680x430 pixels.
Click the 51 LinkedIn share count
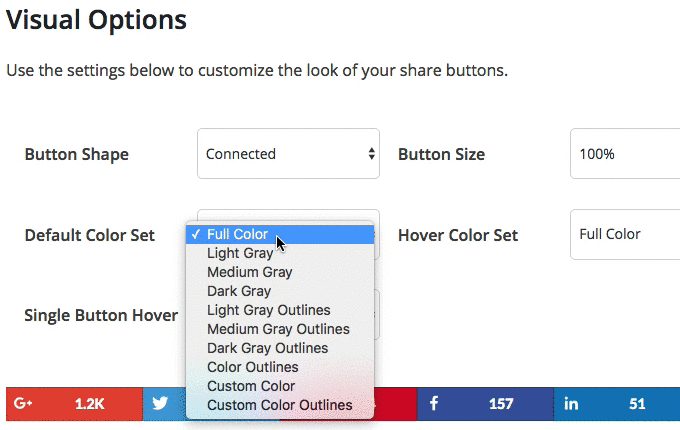point(637,404)
